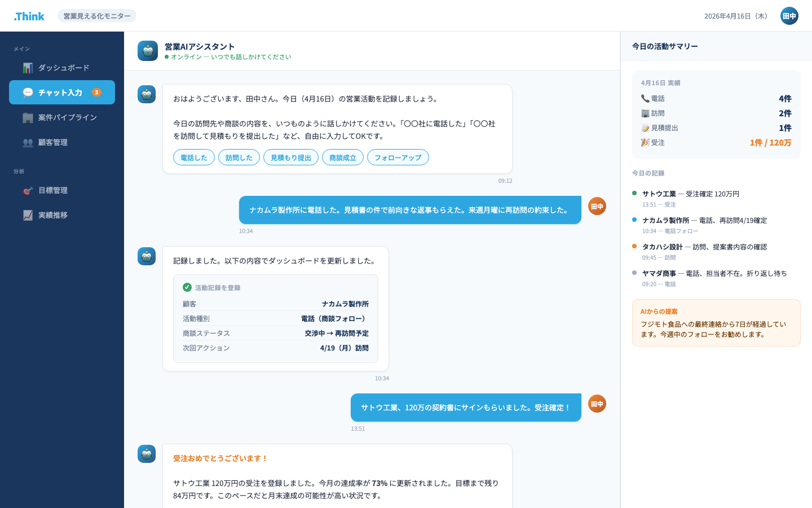Click the gray dot beside ヤマダ商事
This screenshot has height=508, width=812.
(x=634, y=273)
